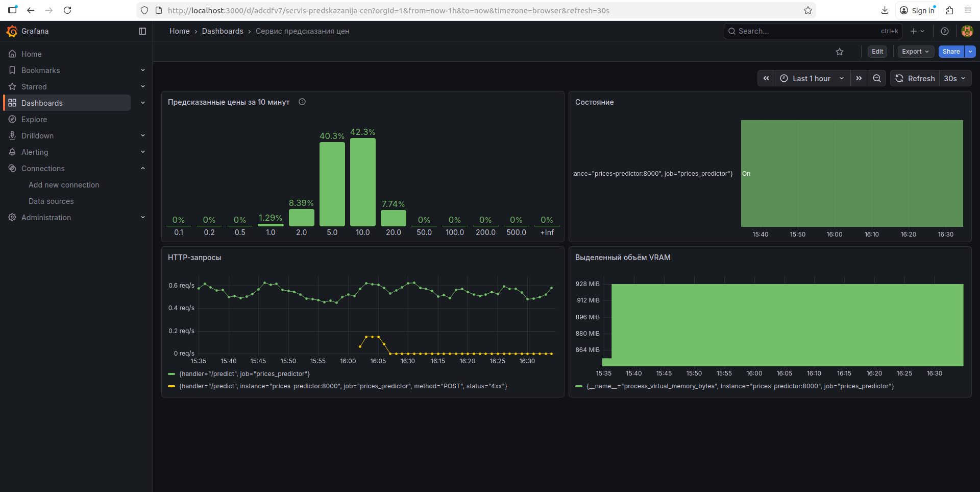980x492 pixels.
Task: Open the info tooltip on Предсказанные цены panel
Action: pos(302,102)
